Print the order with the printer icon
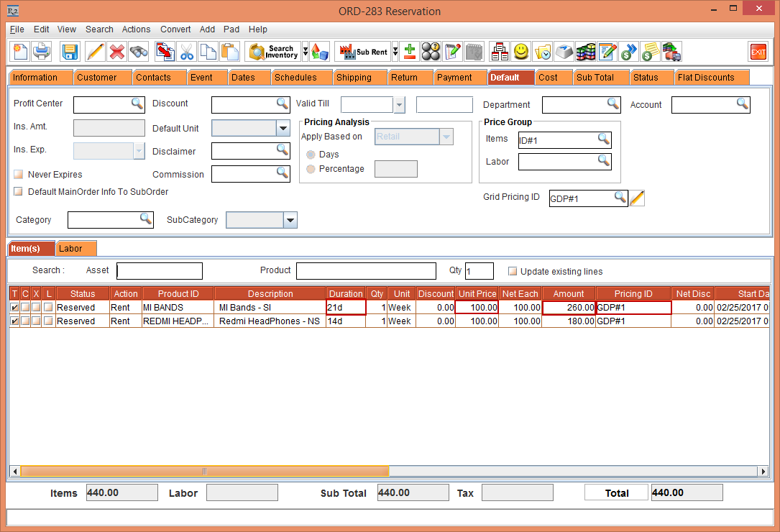This screenshot has height=532, width=780. coord(42,51)
